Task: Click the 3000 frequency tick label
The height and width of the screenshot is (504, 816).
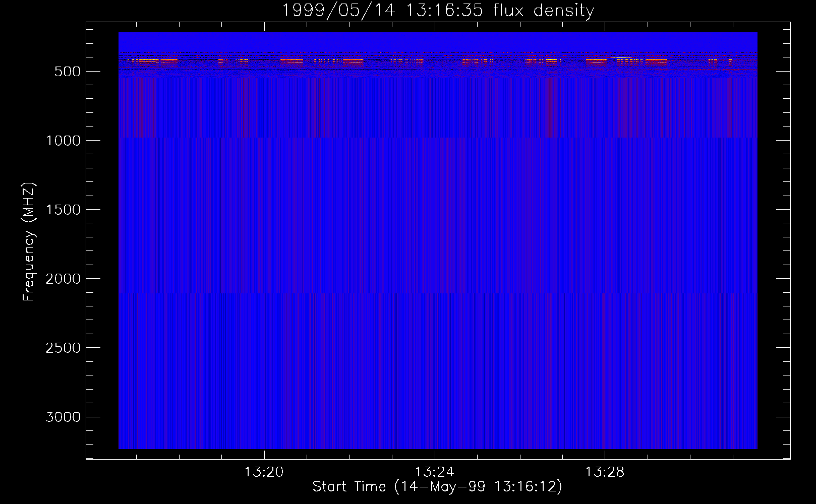Action: (x=63, y=417)
